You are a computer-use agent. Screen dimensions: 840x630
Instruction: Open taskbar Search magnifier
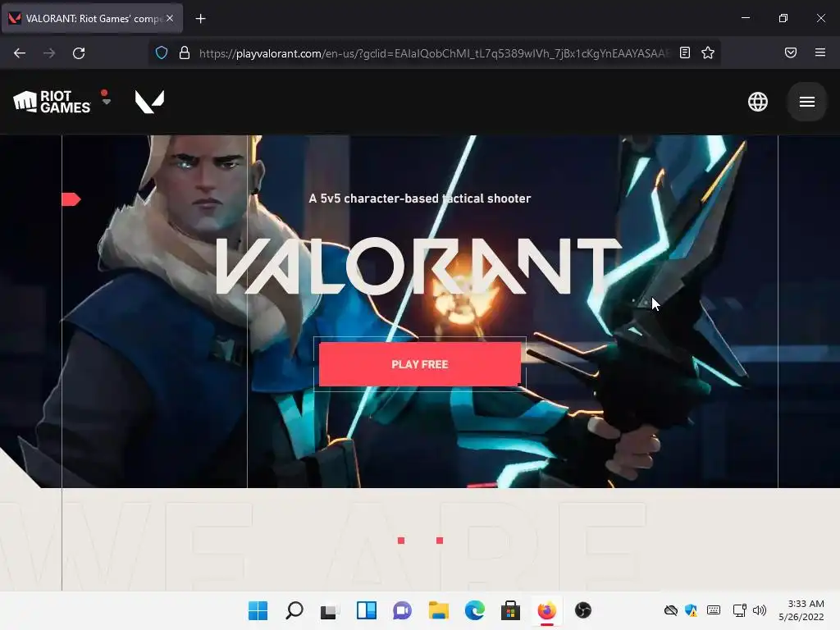coord(294,610)
